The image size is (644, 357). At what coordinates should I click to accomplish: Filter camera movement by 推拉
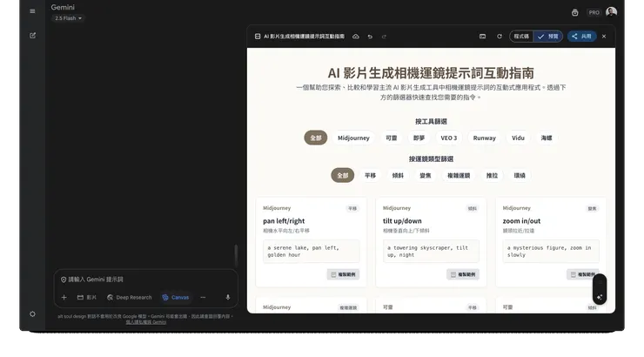(492, 175)
